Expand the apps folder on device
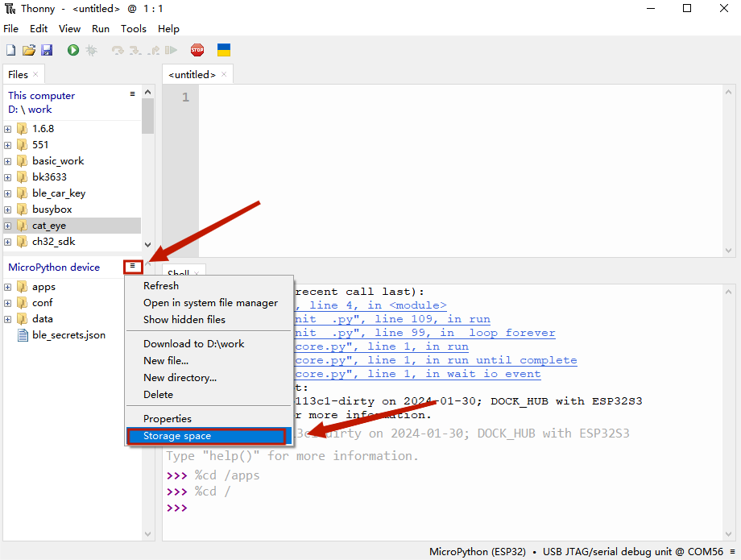This screenshot has height=560, width=741. pos(8,287)
